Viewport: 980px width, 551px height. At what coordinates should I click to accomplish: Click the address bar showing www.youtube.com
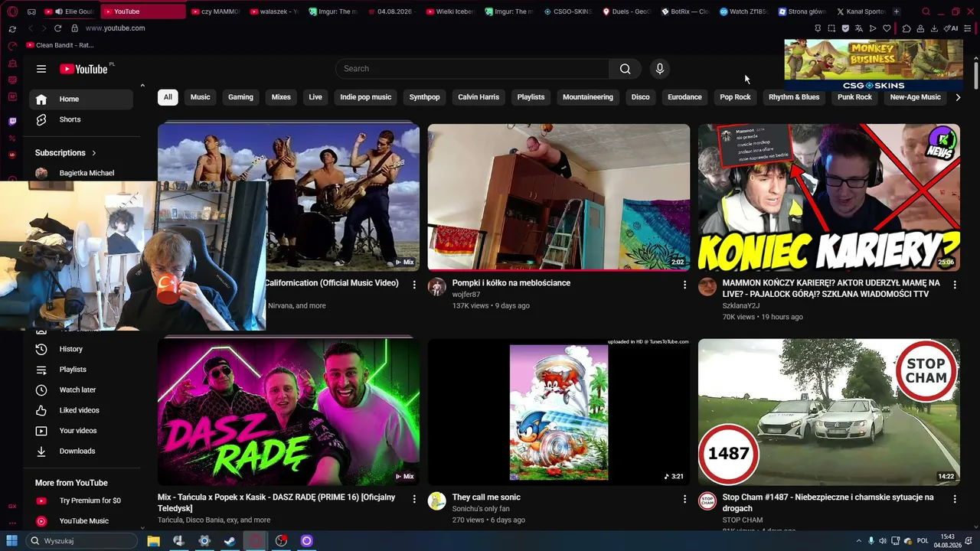(x=115, y=28)
